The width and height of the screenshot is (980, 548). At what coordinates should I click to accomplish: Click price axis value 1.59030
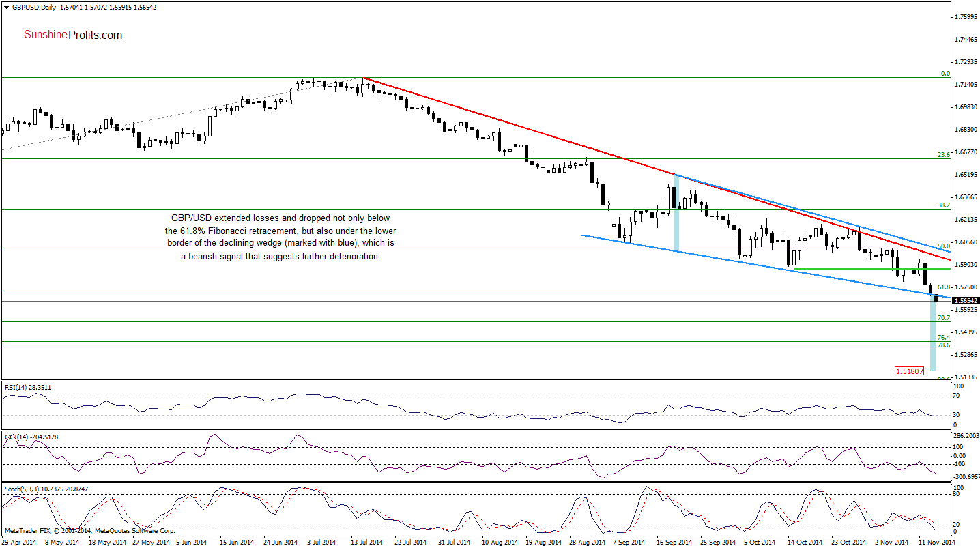pos(966,264)
